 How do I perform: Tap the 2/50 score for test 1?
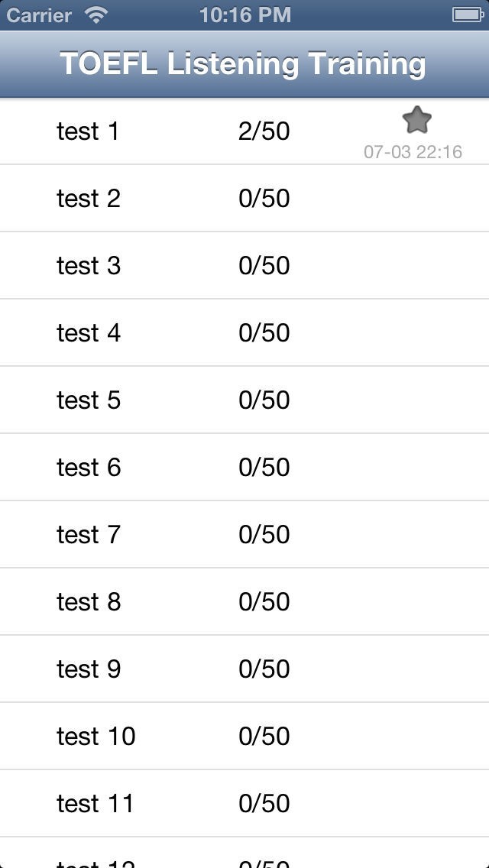tap(264, 131)
